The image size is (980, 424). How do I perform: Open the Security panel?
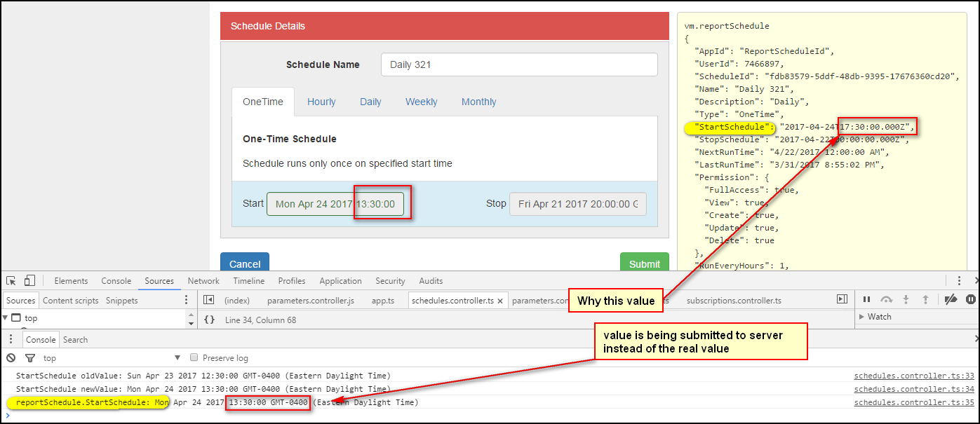pos(390,281)
